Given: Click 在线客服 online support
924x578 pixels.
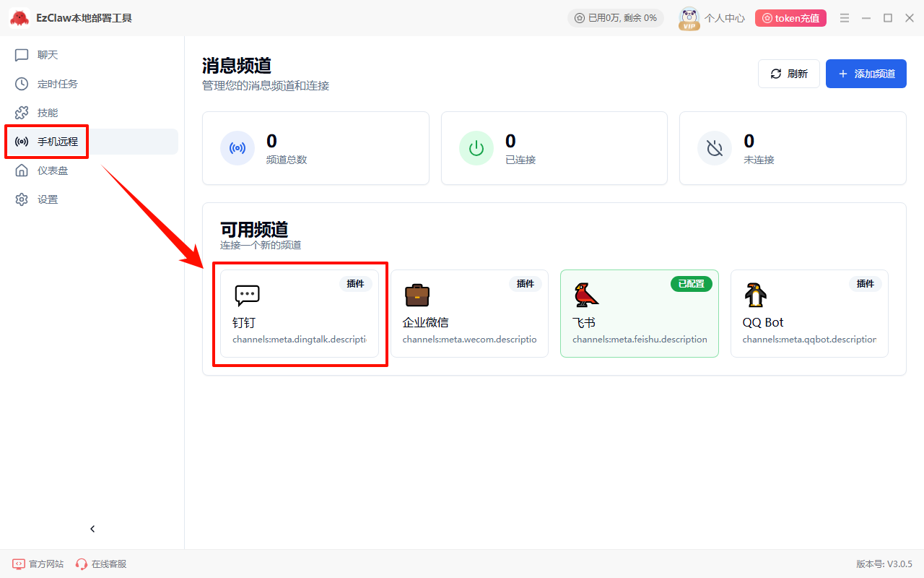Looking at the screenshot, I should [101, 564].
